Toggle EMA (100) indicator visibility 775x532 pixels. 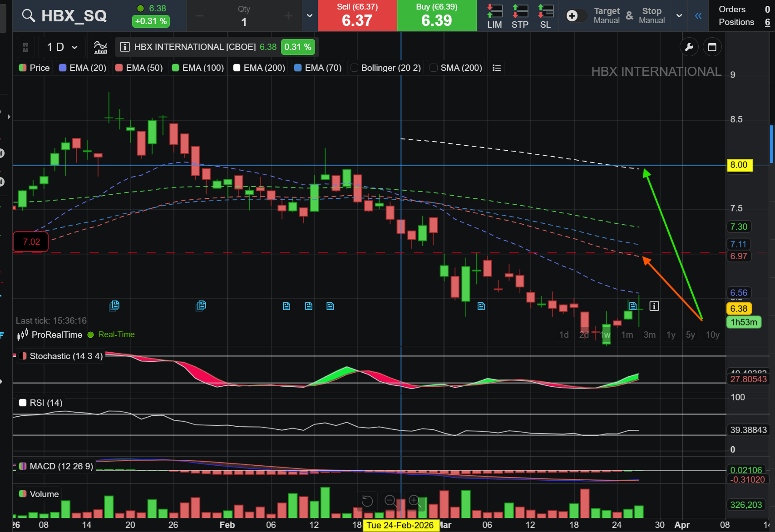pos(198,68)
